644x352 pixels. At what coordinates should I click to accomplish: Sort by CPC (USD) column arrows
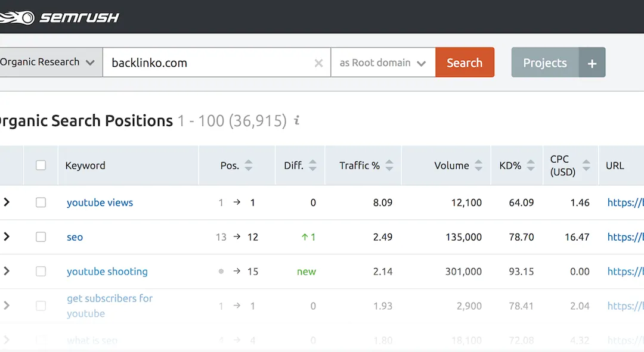point(586,166)
